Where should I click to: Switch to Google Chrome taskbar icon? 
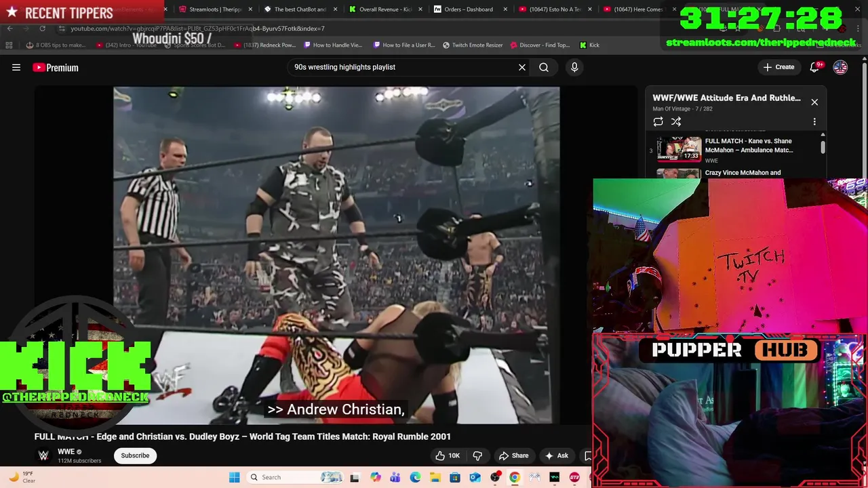click(x=515, y=477)
